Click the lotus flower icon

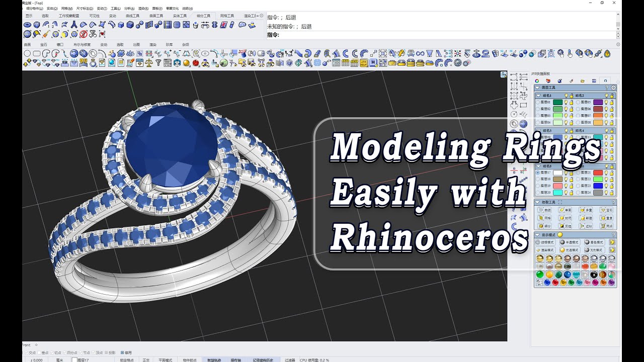[130, 53]
